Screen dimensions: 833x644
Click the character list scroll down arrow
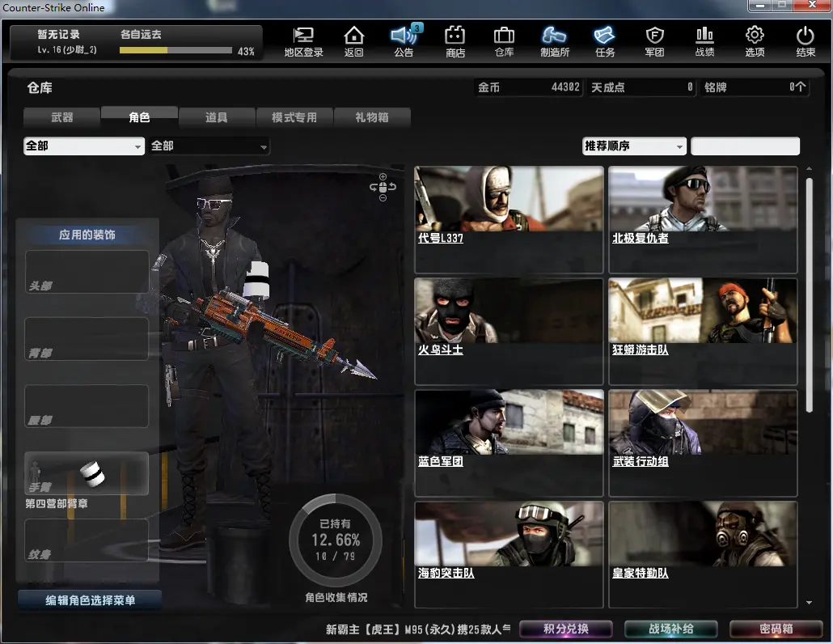[809, 603]
